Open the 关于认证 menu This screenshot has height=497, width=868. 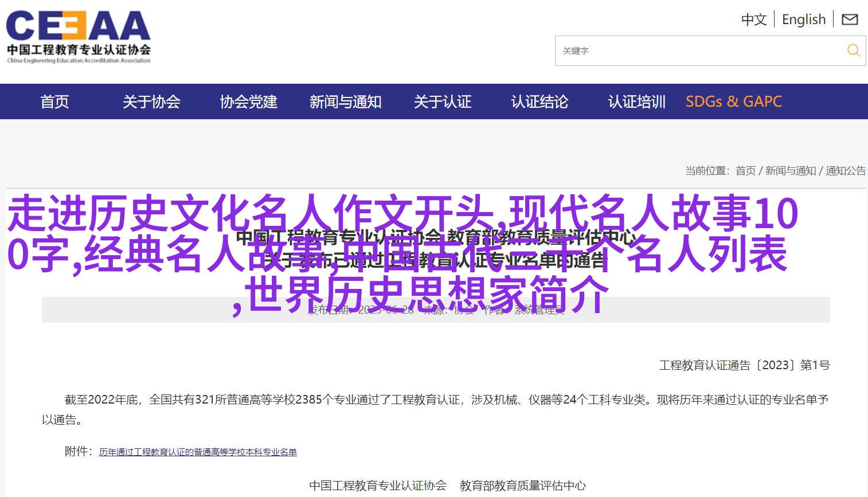[443, 101]
